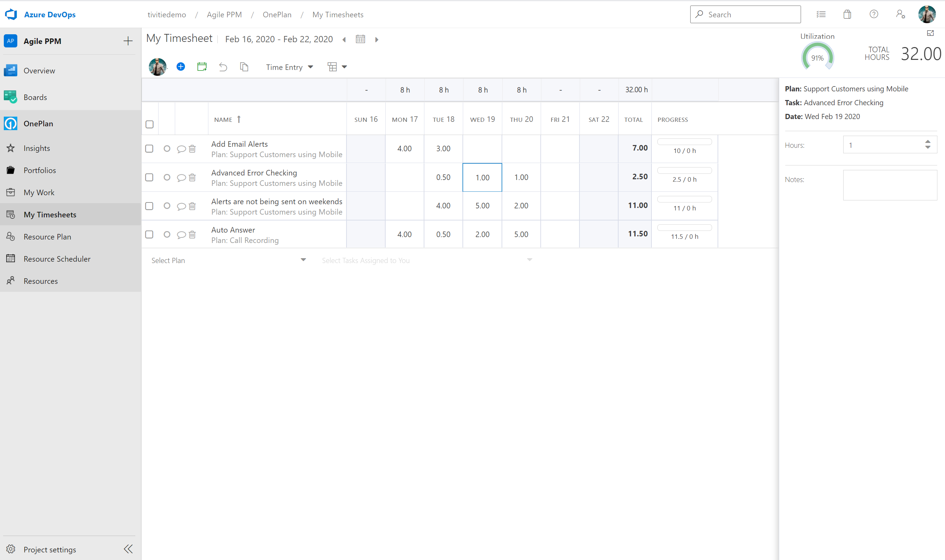Open Resource Scheduler in the sidebar
945x560 pixels.
(71, 259)
